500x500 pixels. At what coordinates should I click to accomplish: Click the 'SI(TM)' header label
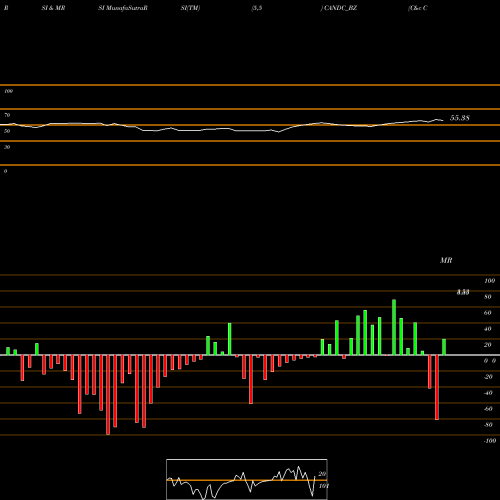(190, 8)
